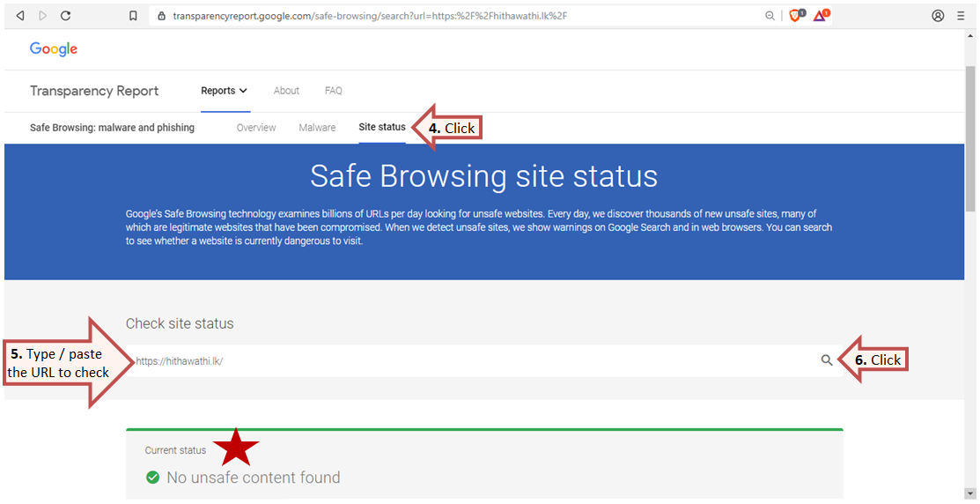
Task: Open the FAQ page
Action: tap(333, 91)
